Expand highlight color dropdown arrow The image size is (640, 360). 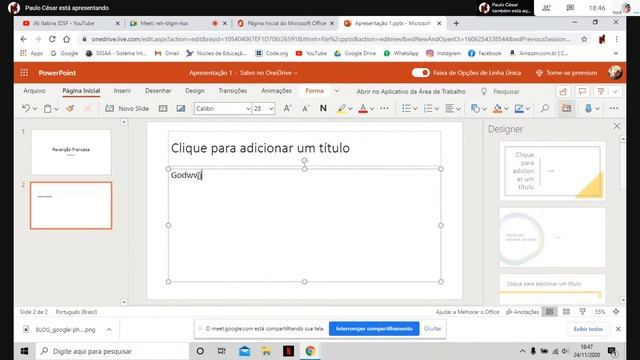point(350,109)
